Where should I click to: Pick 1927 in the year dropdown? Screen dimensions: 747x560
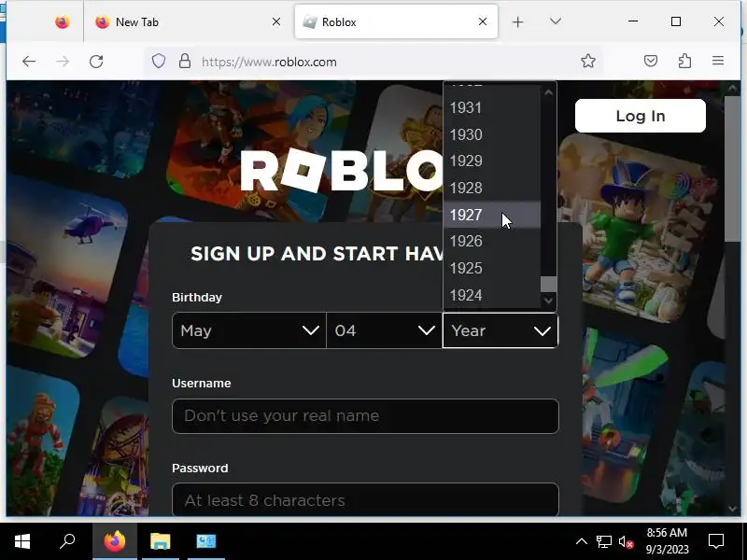click(492, 215)
